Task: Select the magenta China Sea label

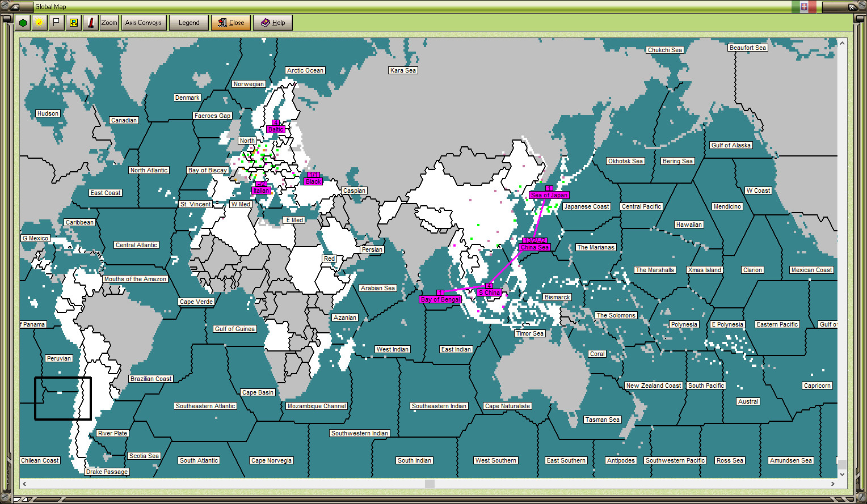Action: [534, 247]
